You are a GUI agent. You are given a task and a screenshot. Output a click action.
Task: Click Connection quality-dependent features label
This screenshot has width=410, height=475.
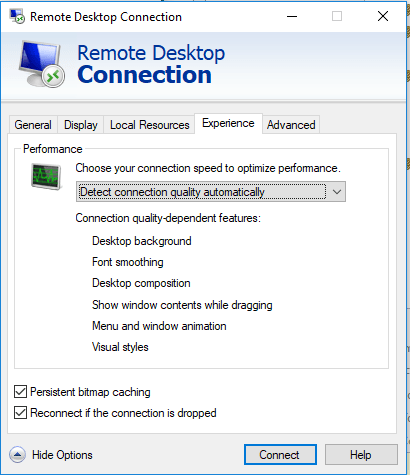pos(168,218)
